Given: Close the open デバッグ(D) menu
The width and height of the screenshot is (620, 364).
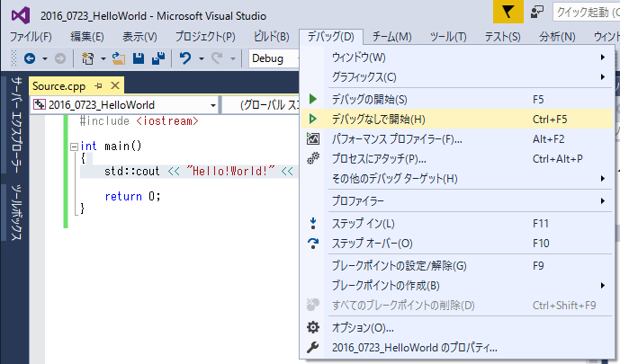Looking at the screenshot, I should click(331, 37).
